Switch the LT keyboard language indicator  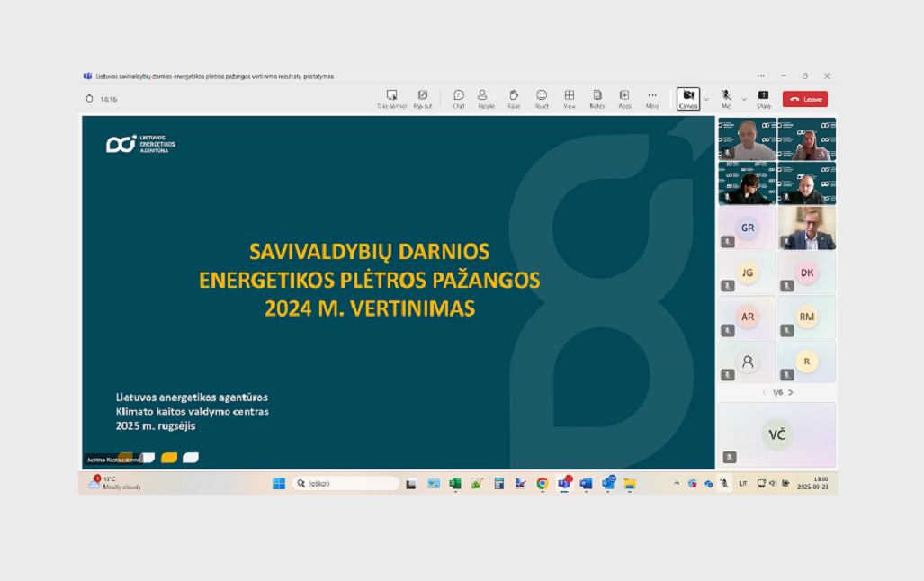[743, 483]
